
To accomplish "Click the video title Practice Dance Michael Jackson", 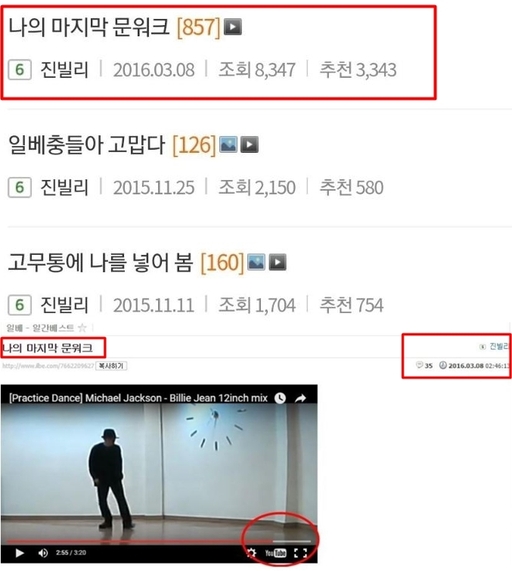I will (138, 398).
